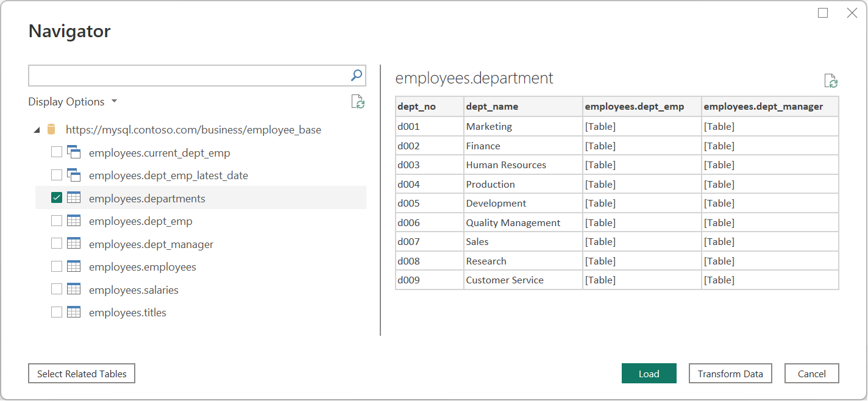Click the dept_name column header
Image resolution: width=868 pixels, height=401 pixels.
tap(492, 107)
